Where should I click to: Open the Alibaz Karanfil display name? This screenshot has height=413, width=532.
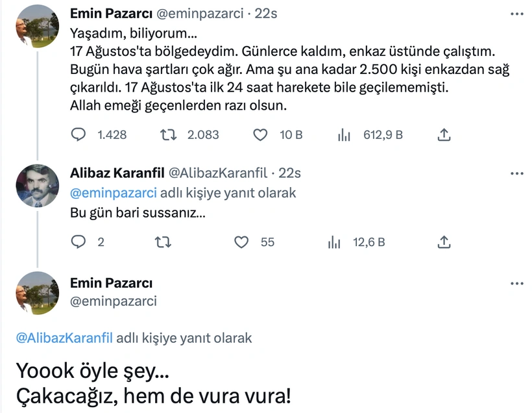(x=117, y=173)
